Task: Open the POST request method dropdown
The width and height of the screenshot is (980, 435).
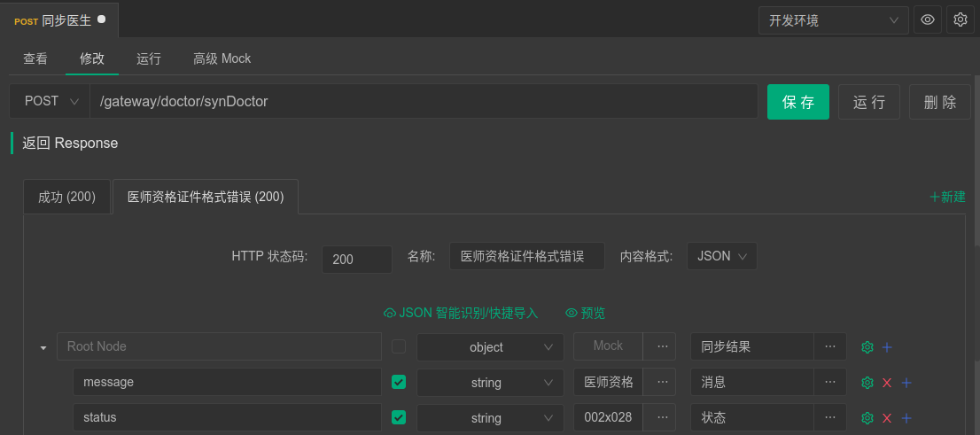Action: coord(50,101)
